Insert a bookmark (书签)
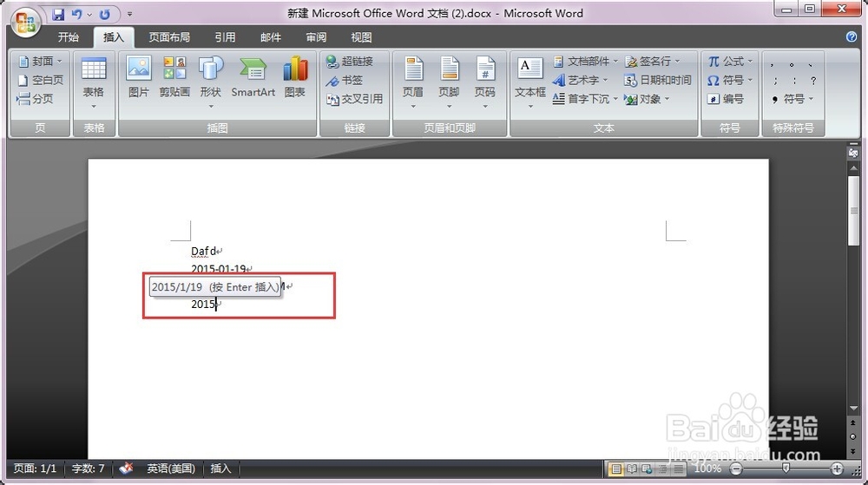Screen dimensions: 868x485 tap(345, 80)
